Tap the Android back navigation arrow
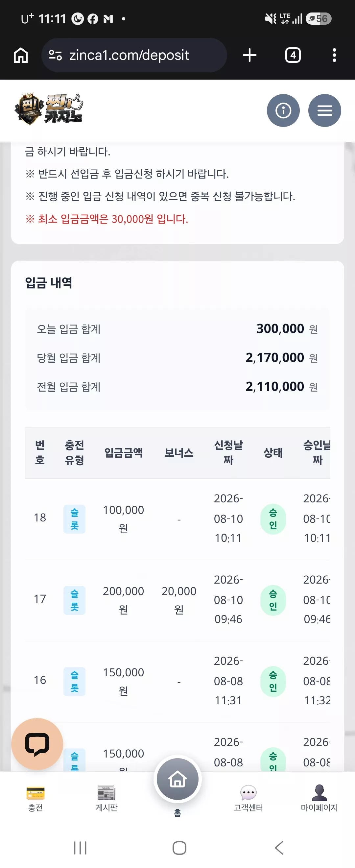This screenshot has height=868, width=355. tap(279, 848)
